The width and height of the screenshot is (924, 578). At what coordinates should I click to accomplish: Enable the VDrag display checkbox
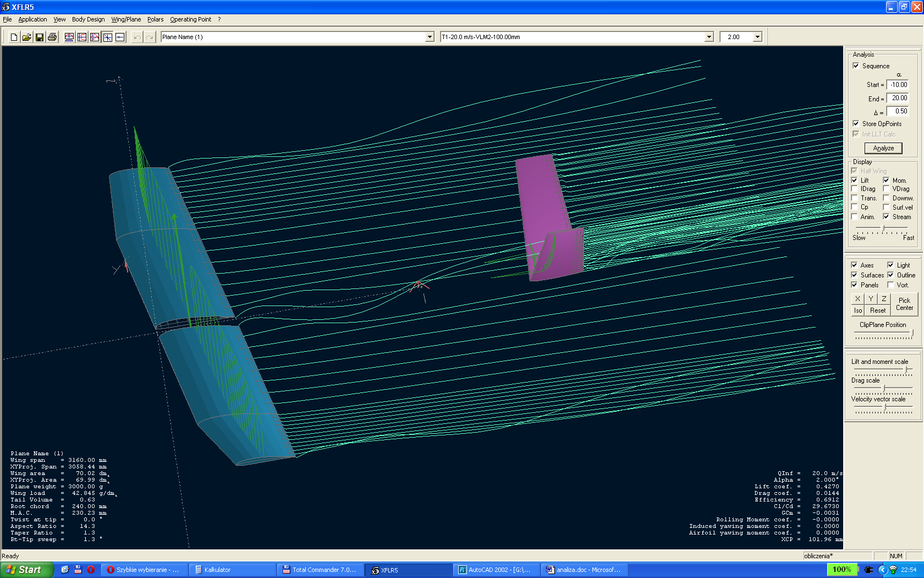[x=886, y=189]
